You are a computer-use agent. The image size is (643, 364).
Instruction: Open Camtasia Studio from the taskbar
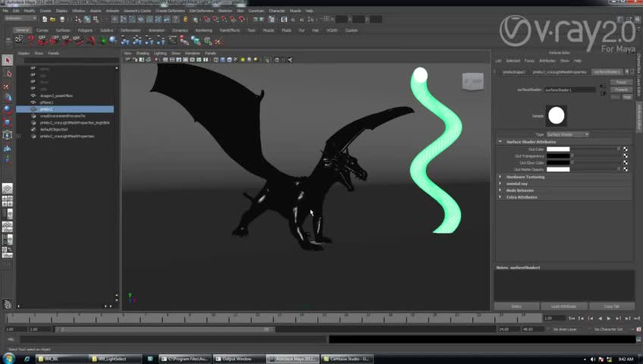point(347,358)
